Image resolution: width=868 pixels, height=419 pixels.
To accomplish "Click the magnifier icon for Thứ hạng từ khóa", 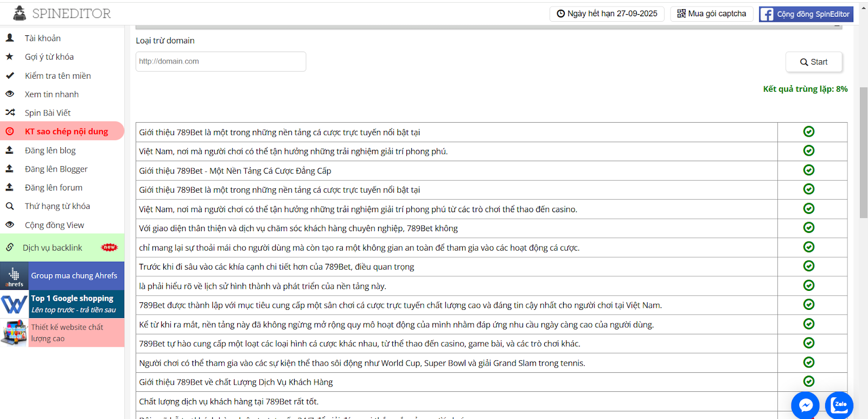I will click(10, 206).
